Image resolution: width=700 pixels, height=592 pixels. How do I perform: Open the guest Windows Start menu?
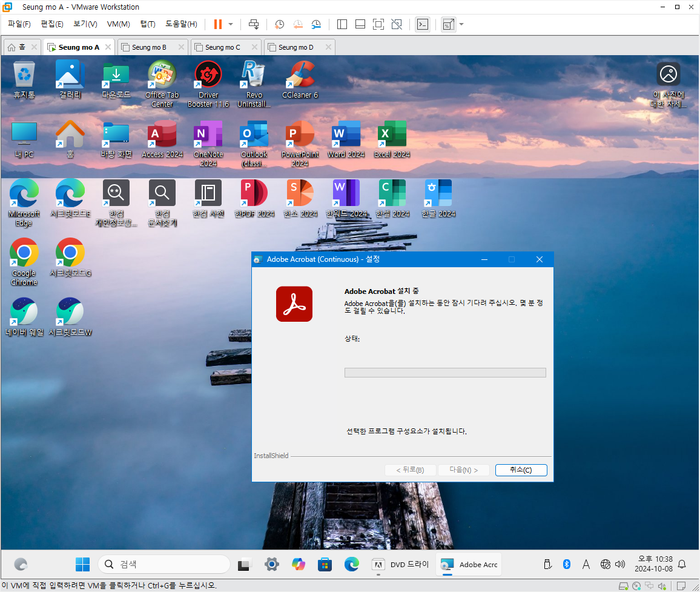point(82,564)
